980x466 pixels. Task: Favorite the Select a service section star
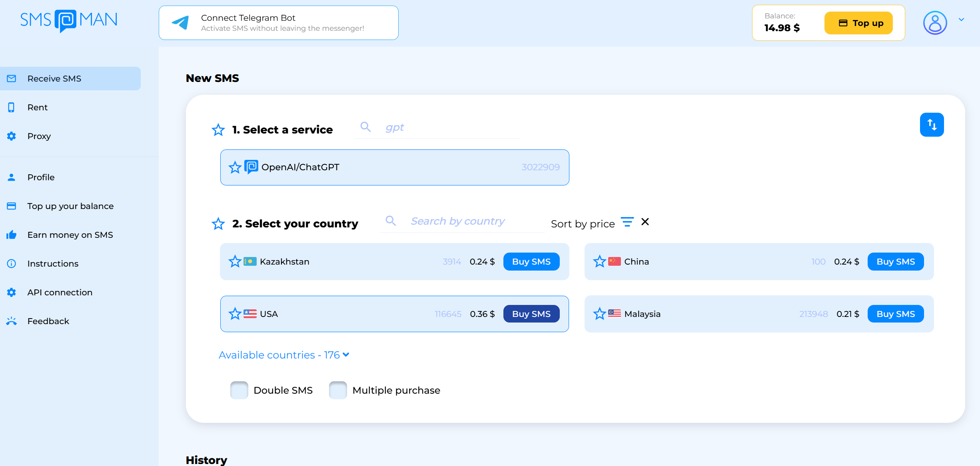[218, 129]
